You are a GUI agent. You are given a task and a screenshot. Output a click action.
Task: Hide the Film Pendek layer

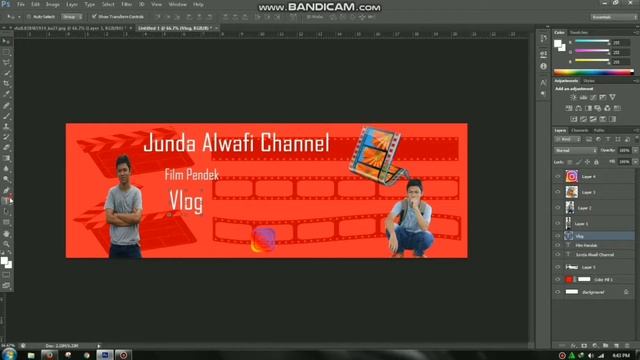point(558,245)
